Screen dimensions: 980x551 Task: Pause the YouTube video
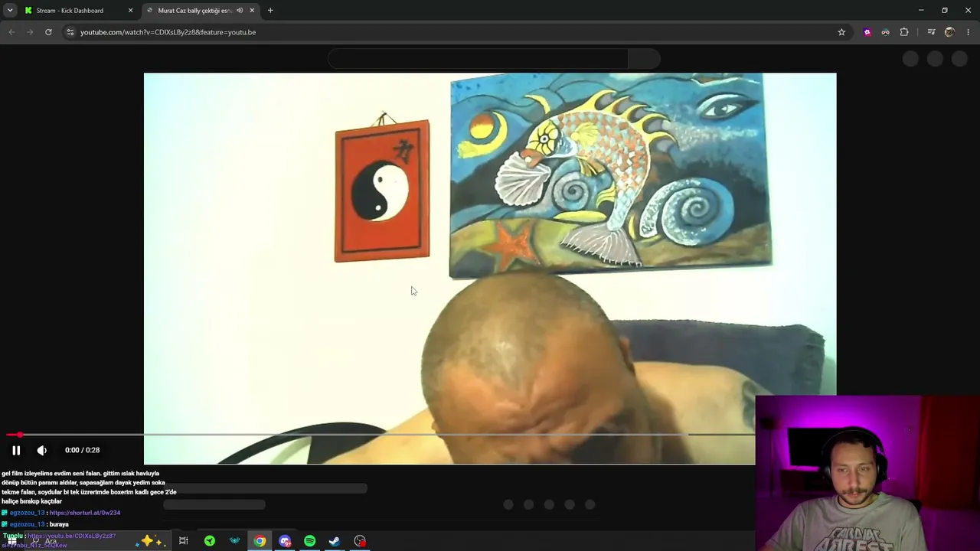tap(16, 450)
